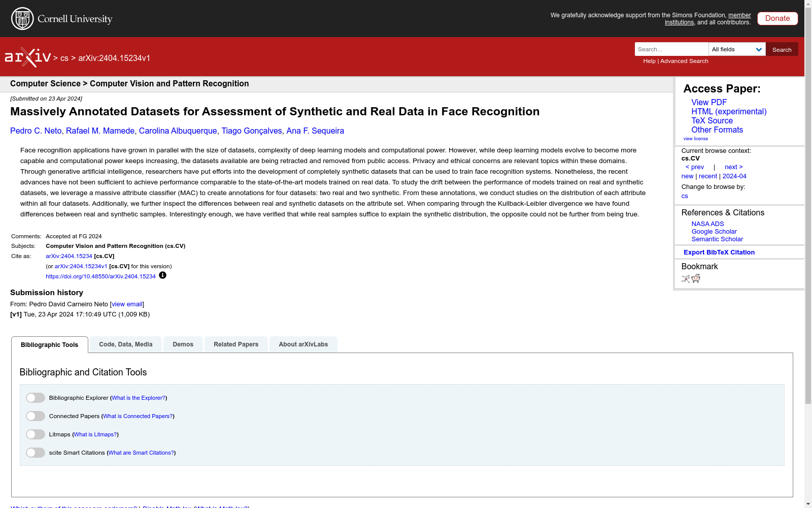This screenshot has width=812, height=508.
Task: Turn on scite Smart Citations toggle
Action: [36, 453]
